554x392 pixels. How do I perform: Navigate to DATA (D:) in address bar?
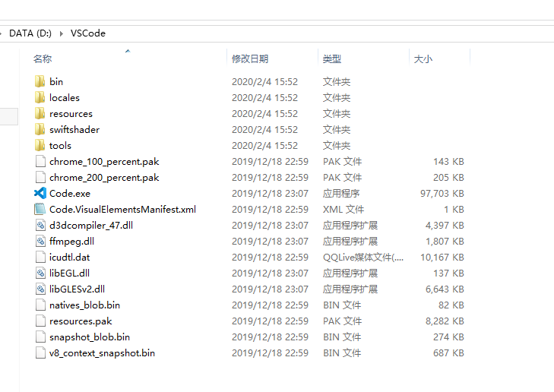[x=30, y=33]
